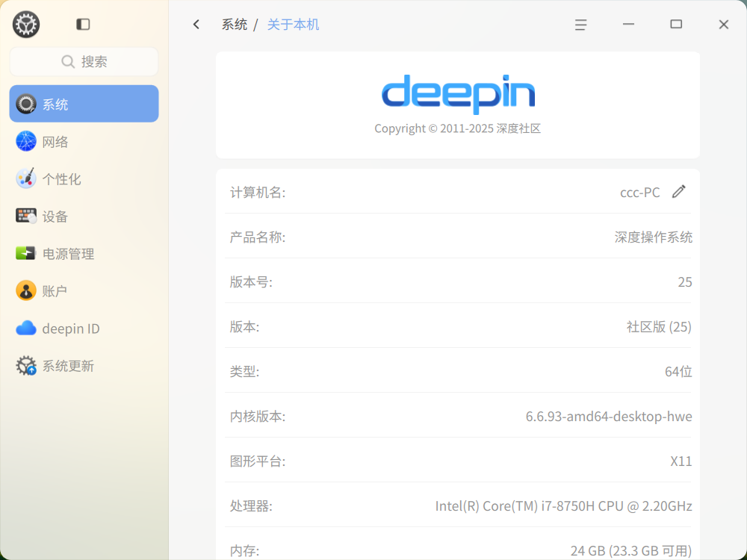Open 系统更新 system update
747x560 pixels.
point(84,366)
